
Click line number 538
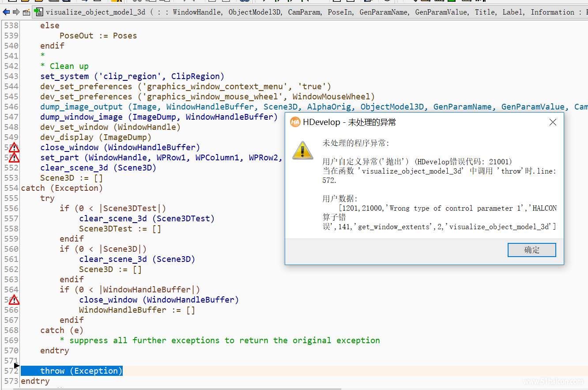11,26
